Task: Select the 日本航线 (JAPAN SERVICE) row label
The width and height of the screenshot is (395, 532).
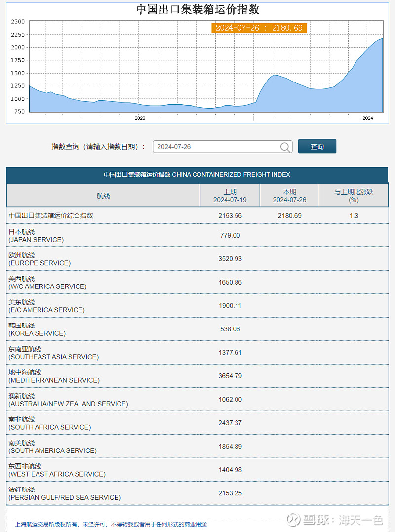Action: pyautogui.click(x=36, y=236)
